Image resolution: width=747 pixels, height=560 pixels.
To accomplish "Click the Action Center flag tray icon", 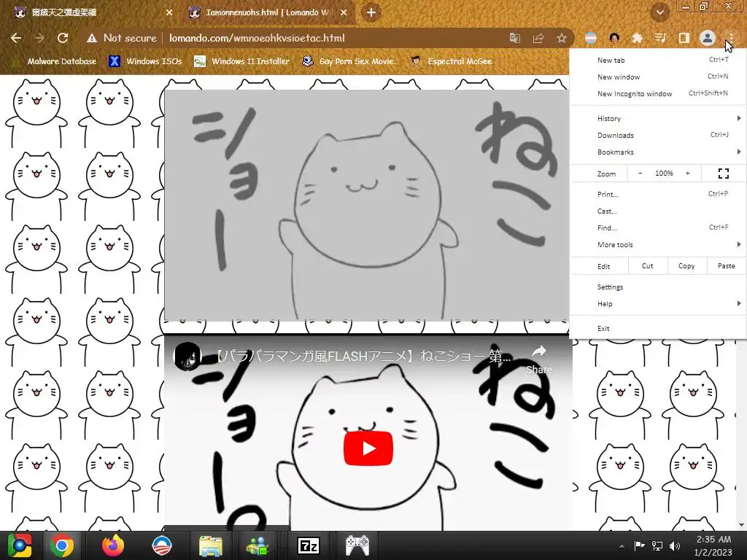I will (639, 545).
